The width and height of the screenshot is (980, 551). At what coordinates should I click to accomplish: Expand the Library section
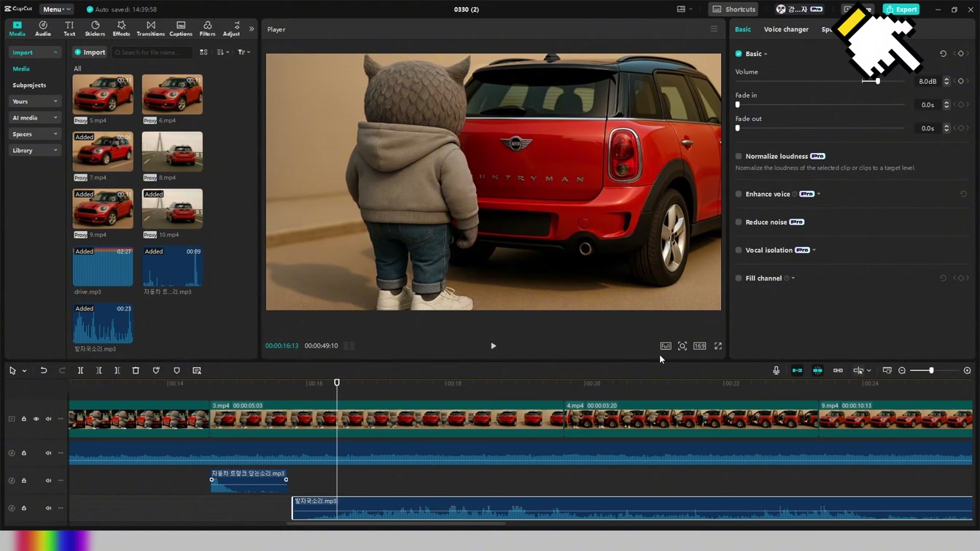click(34, 151)
